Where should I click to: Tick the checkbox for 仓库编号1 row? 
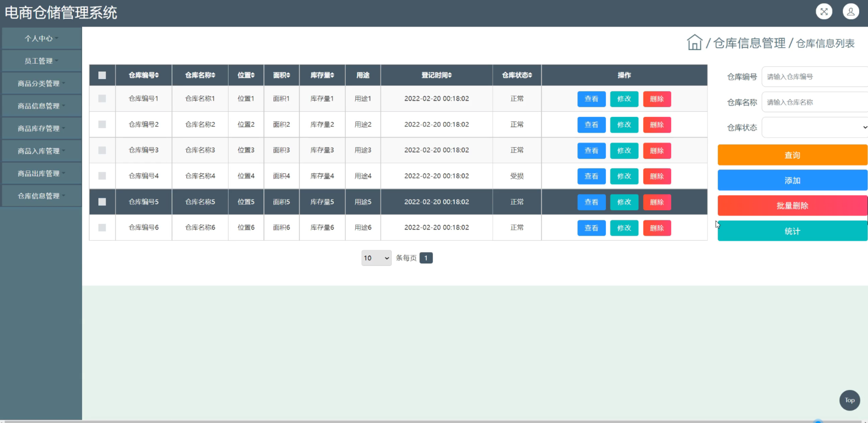102,98
